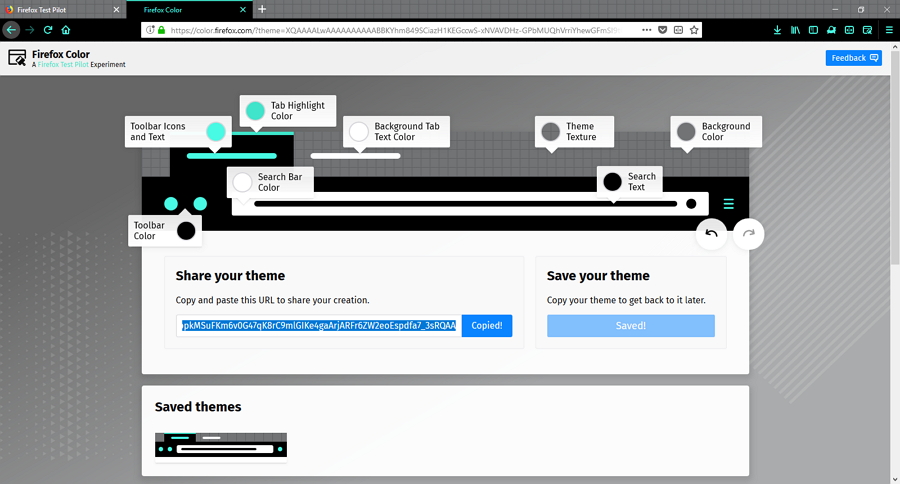Click the browser forward arrow
Viewport: 900px width, 484px height.
coord(30,30)
